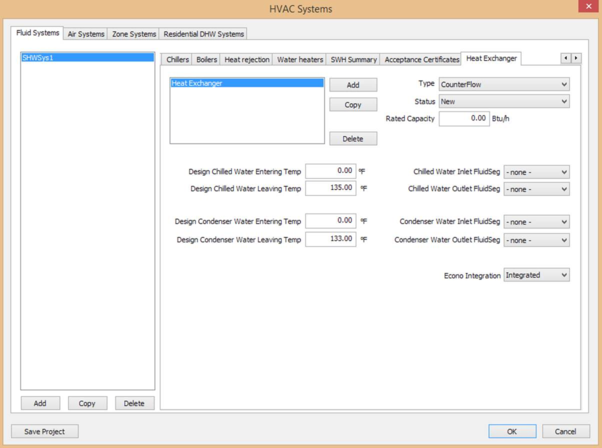Image resolution: width=602 pixels, height=448 pixels.
Task: Open the Type dropdown showing CounterFlow
Action: coord(504,85)
